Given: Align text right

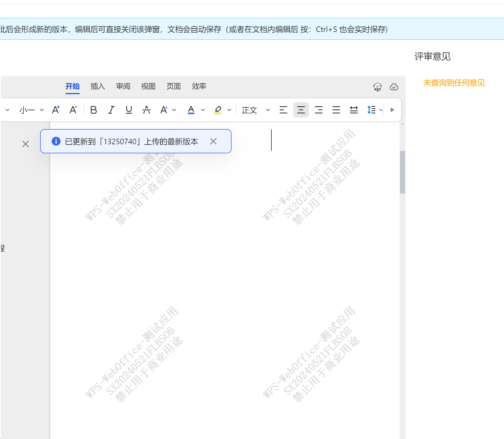Looking at the screenshot, I should (x=319, y=110).
